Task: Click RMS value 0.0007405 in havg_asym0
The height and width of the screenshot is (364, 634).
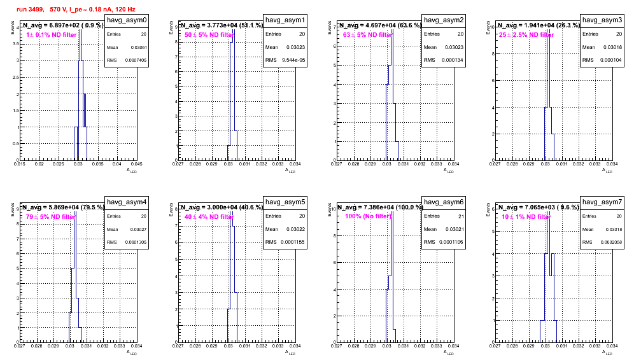Action: pos(136,60)
